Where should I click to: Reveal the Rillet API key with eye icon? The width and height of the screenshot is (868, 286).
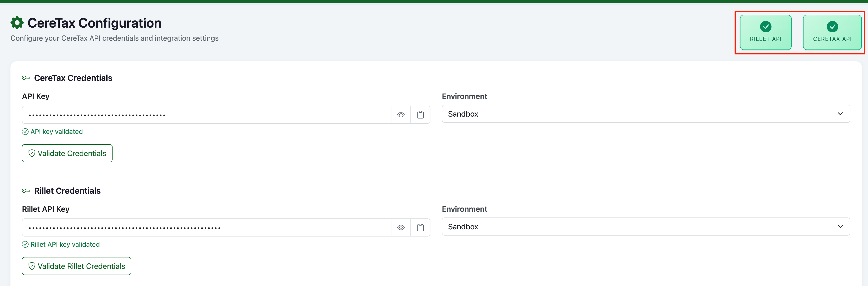401,228
